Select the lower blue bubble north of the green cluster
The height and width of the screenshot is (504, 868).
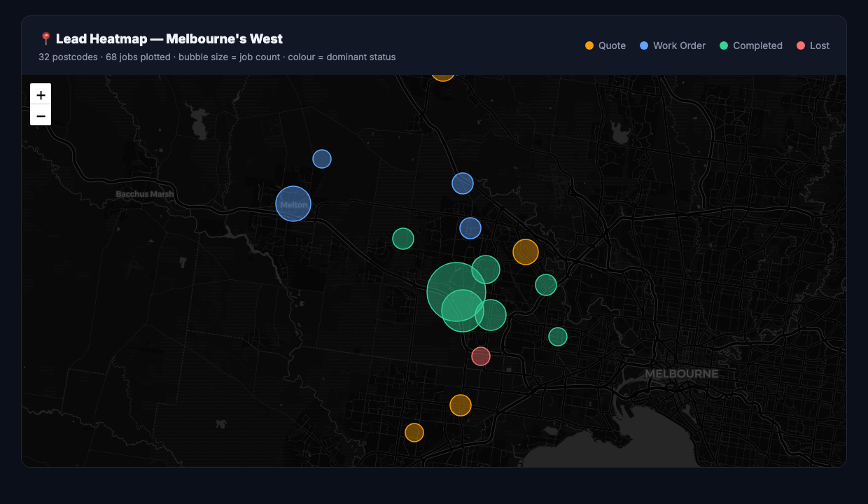(470, 228)
